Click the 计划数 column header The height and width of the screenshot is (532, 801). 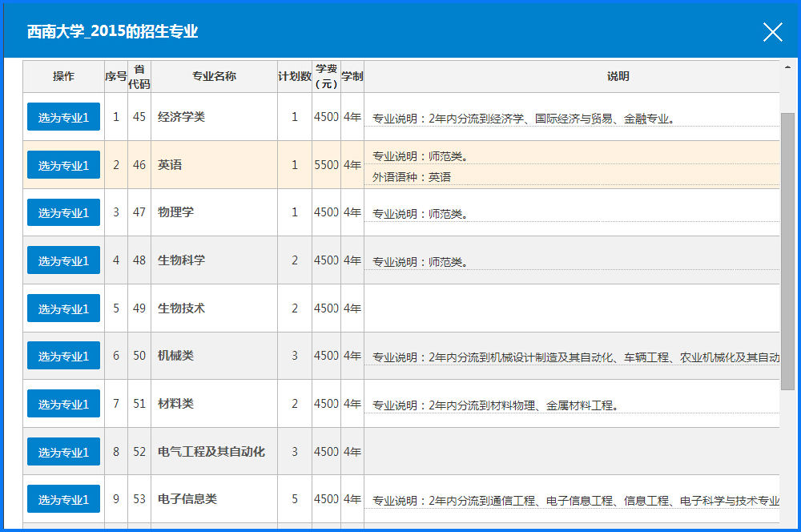[x=294, y=77]
